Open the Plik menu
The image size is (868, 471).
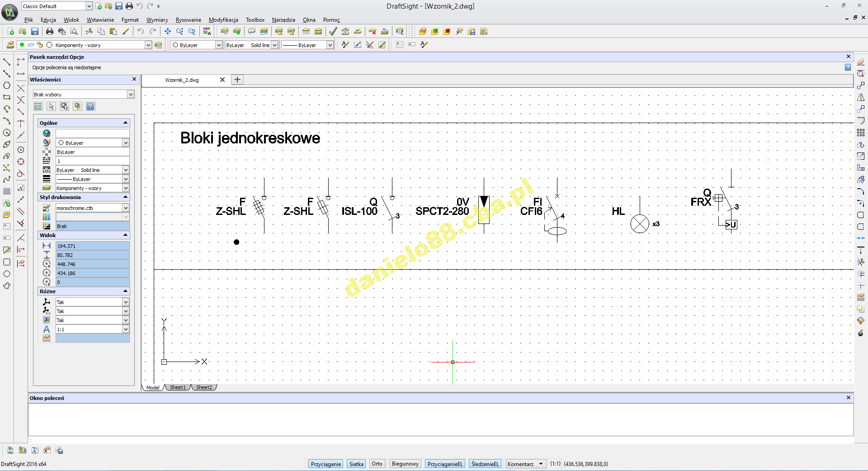click(x=28, y=19)
